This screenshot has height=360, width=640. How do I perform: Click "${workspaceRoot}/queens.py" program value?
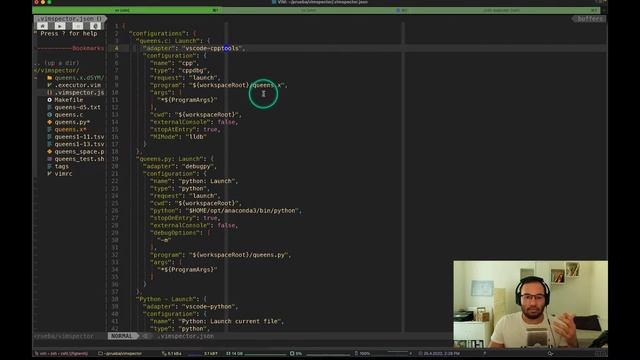pos(239,255)
